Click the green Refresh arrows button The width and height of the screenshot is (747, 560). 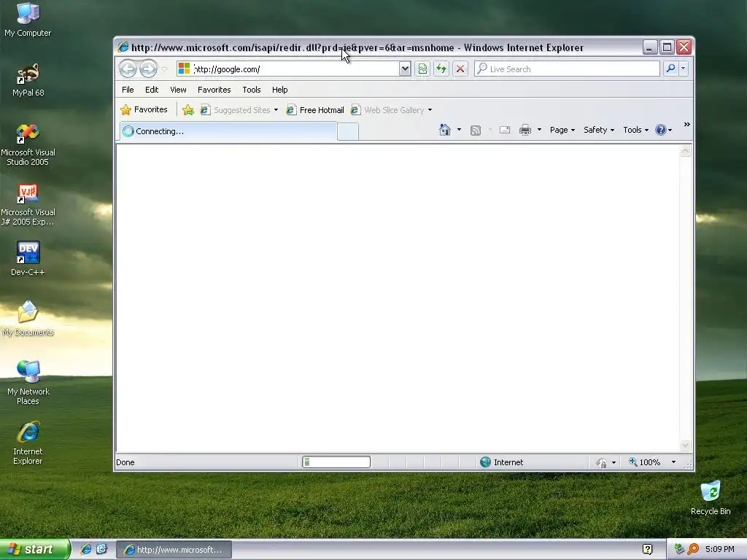pyautogui.click(x=441, y=69)
